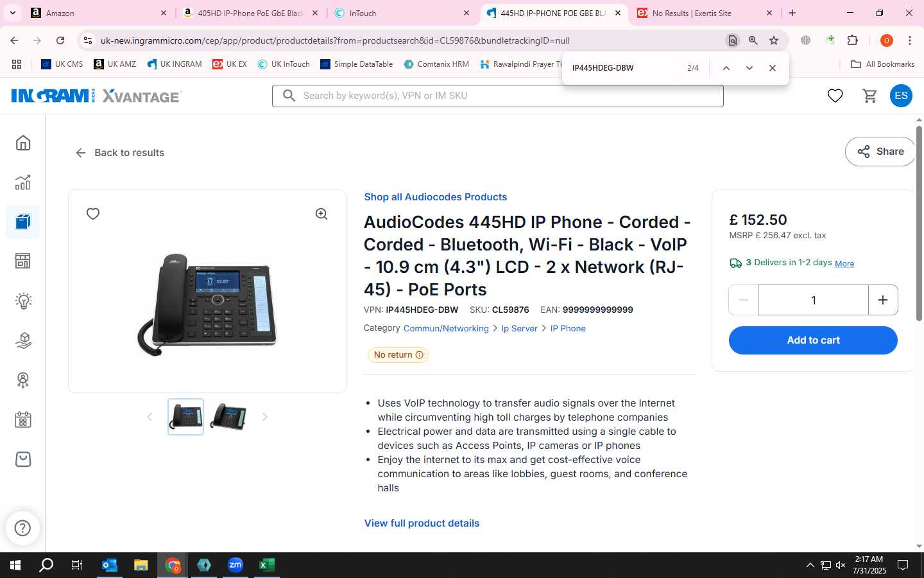
Task: Open the calendar icon in sidebar
Action: click(23, 420)
